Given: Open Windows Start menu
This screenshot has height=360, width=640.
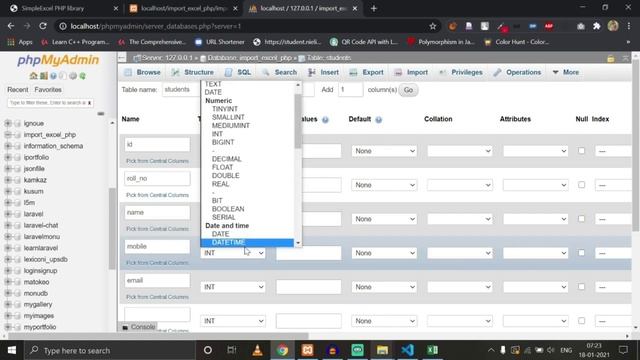Looking at the screenshot, I should coord(12,350).
